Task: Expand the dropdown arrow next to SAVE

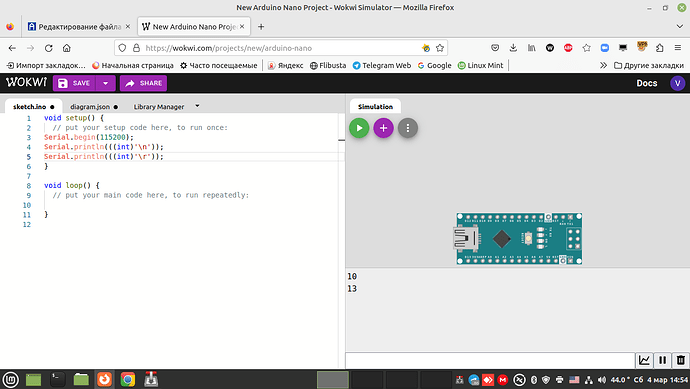Action: click(x=106, y=83)
